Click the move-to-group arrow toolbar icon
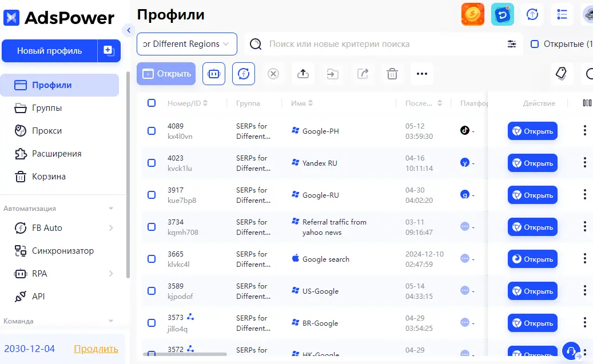 click(332, 74)
